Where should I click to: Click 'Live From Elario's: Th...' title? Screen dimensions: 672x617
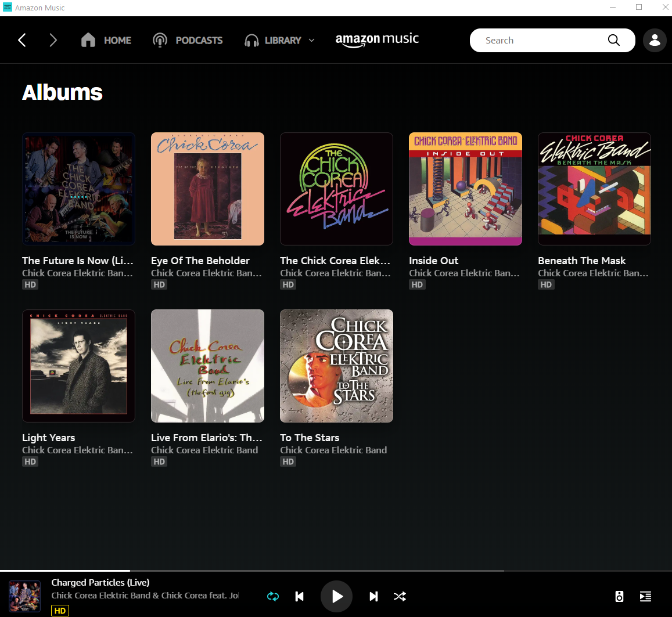point(207,438)
